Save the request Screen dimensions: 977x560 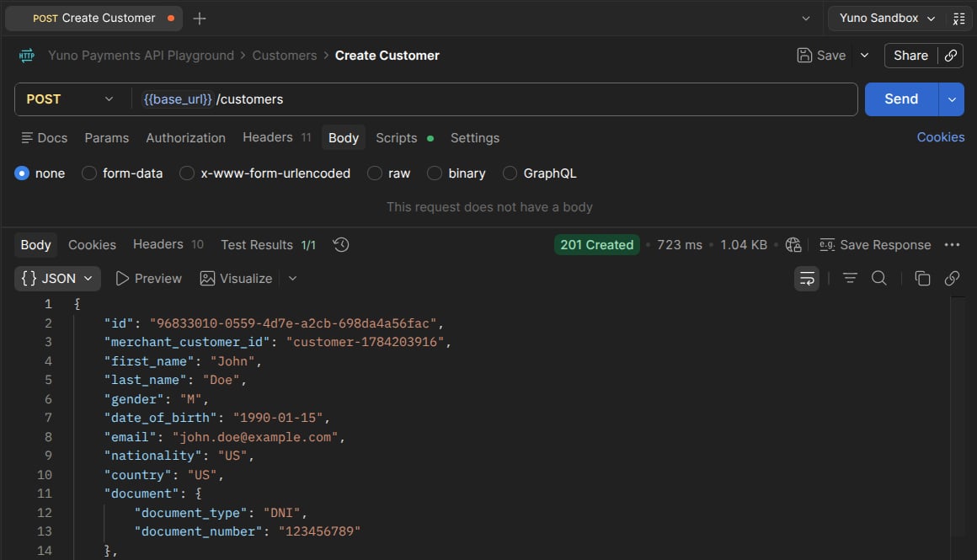tap(822, 56)
